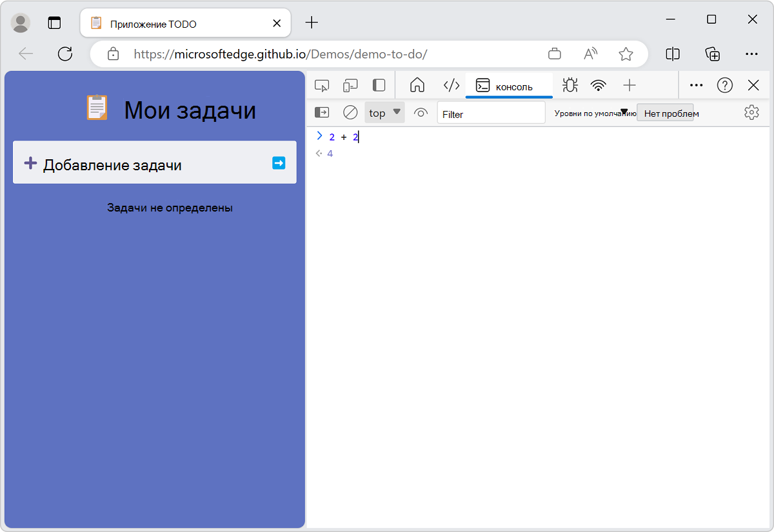Activate Inspect element tool
Image resolution: width=774 pixels, height=532 pixels.
[x=322, y=85]
